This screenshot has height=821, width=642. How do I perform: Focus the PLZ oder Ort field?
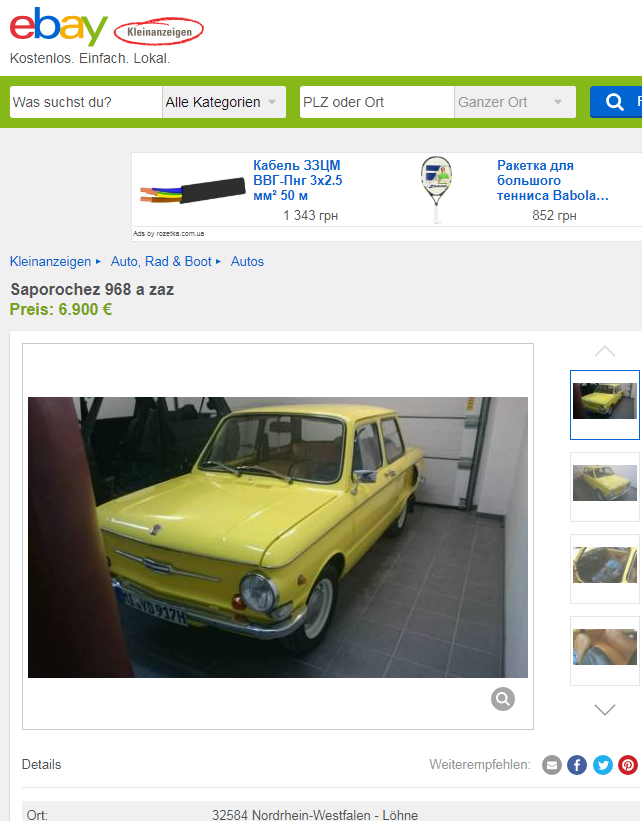point(377,102)
